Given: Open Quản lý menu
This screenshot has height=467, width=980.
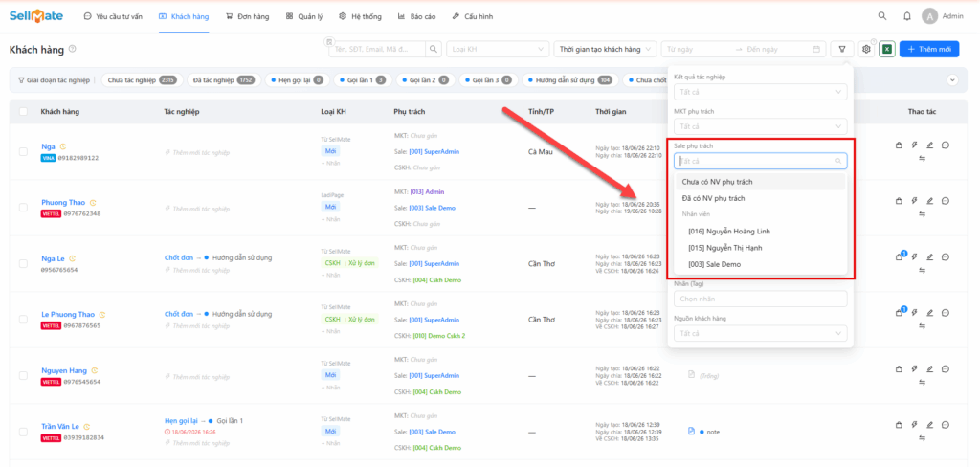Looking at the screenshot, I should tap(304, 17).
